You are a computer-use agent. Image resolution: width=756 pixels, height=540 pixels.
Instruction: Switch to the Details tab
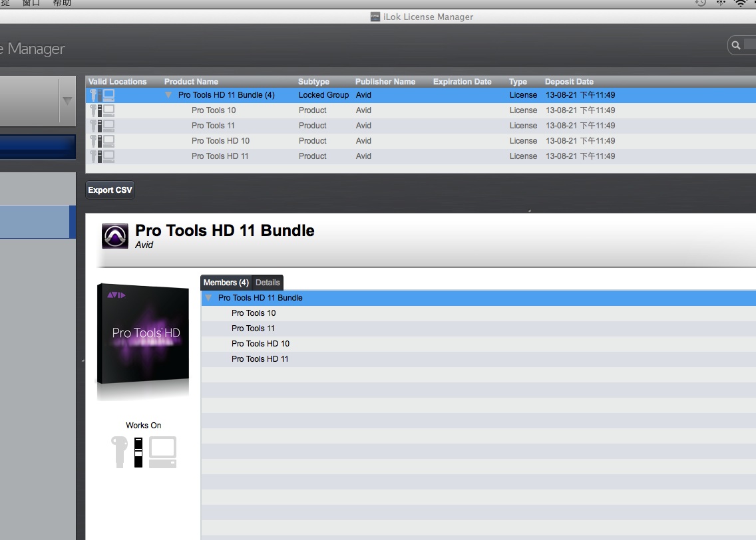pyautogui.click(x=268, y=283)
